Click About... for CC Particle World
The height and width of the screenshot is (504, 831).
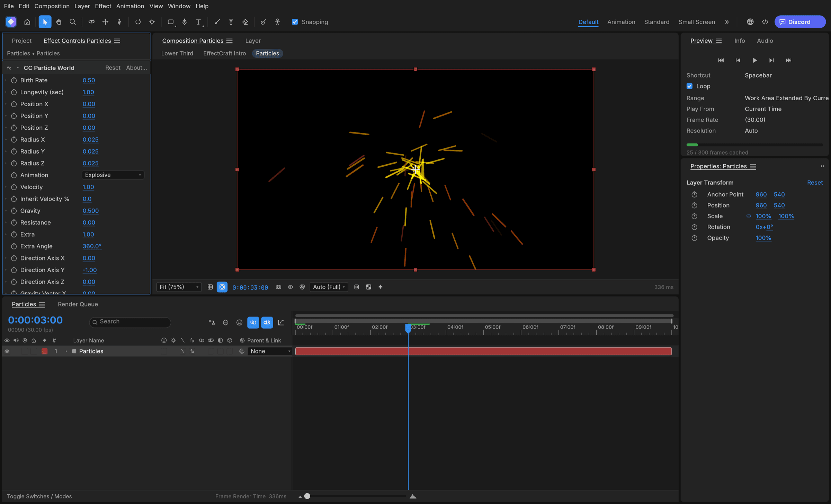pos(136,68)
